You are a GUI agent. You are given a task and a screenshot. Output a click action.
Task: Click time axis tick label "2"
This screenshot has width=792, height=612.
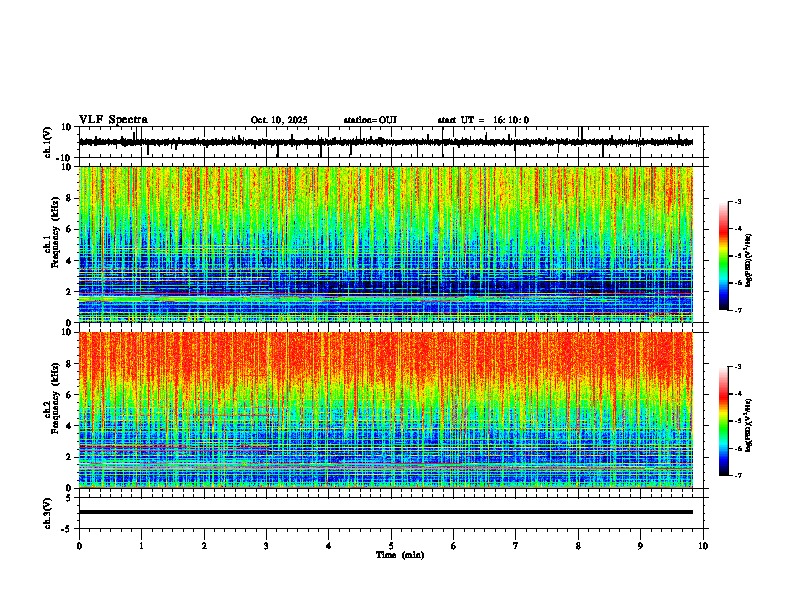coord(204,546)
